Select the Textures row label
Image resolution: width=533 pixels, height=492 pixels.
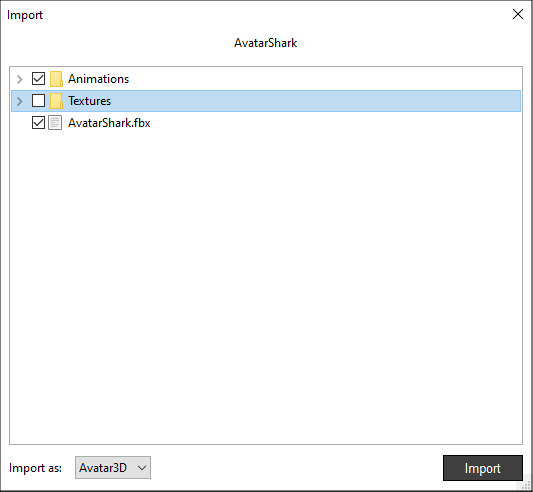coord(89,101)
